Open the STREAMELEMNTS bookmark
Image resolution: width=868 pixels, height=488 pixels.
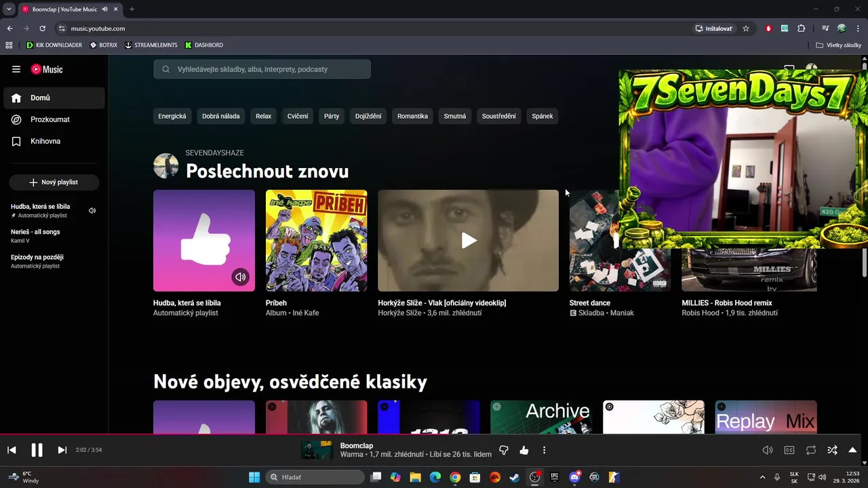pos(151,45)
